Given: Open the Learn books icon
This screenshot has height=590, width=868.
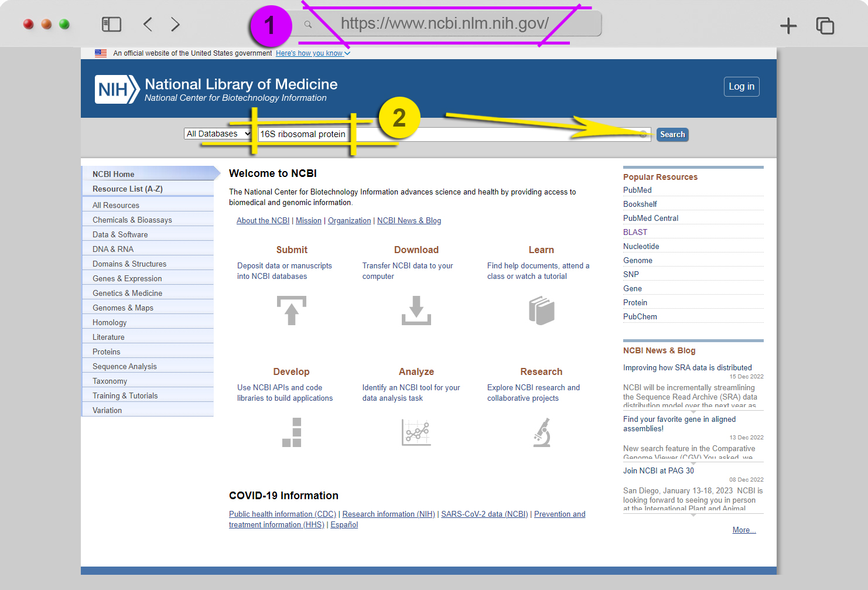Looking at the screenshot, I should click(541, 311).
